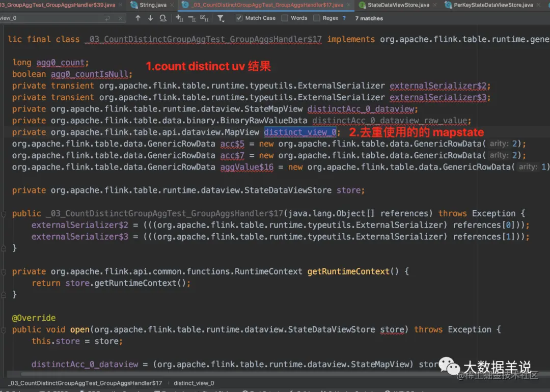This screenshot has width=550, height=392.
Task: Disable the Match Case checkbox
Action: [x=239, y=18]
